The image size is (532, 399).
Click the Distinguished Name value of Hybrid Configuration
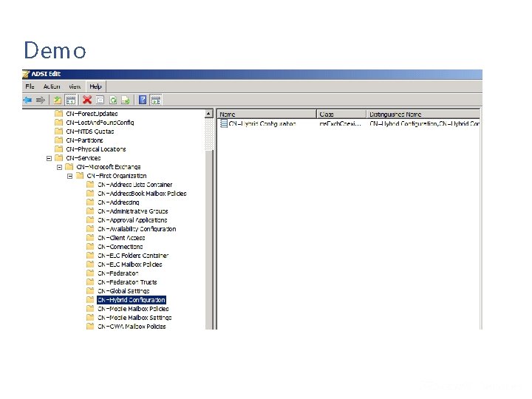point(424,124)
